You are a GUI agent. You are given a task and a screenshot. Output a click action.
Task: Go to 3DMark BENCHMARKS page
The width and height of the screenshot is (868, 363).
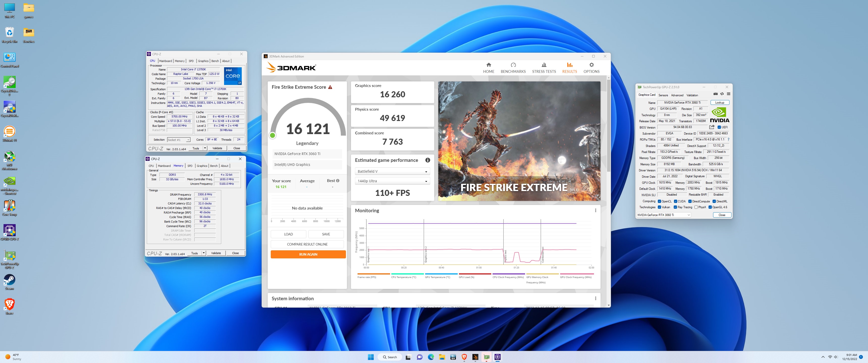click(513, 68)
